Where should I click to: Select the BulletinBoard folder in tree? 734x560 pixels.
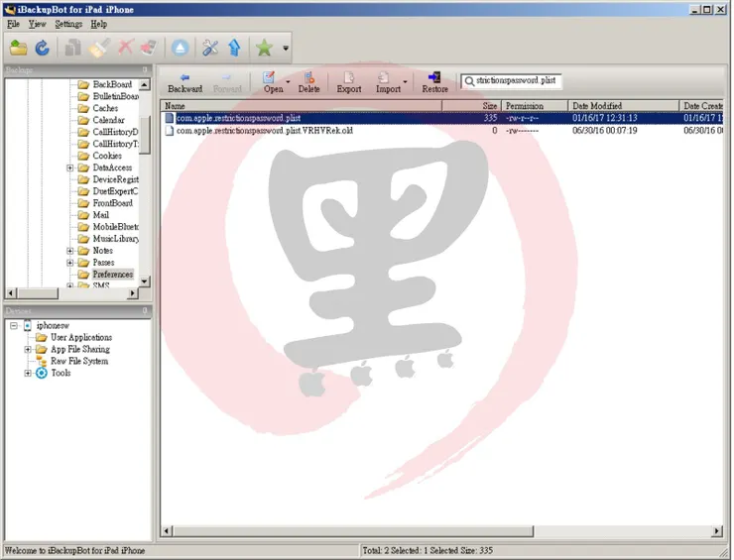[x=116, y=96]
